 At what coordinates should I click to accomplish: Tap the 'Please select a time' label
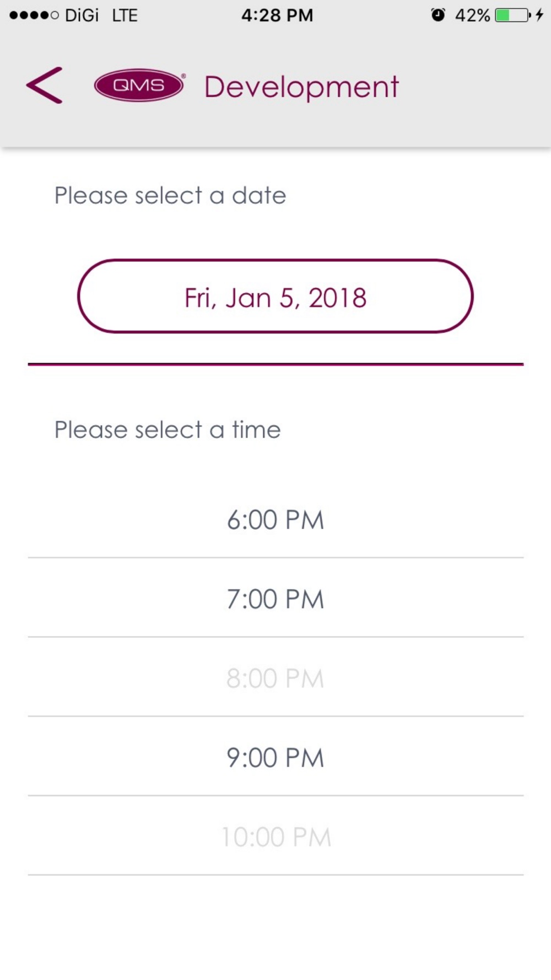tap(168, 430)
